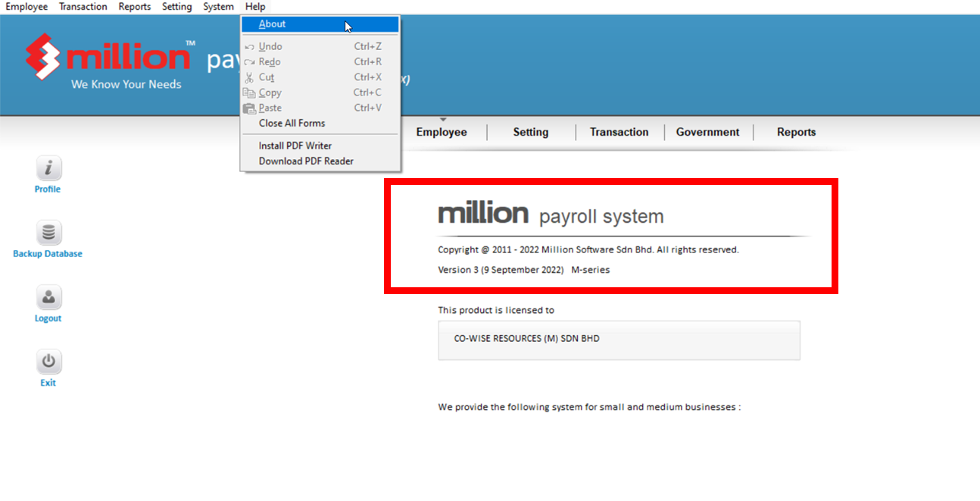Choose Close All Forms menu entry
Image resolution: width=980 pixels, height=501 pixels.
tap(320, 123)
